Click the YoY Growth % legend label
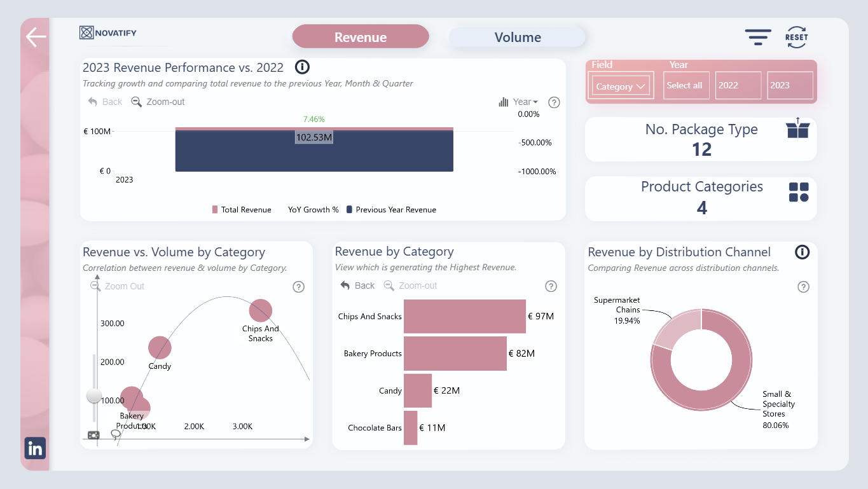Screen dimensions: 868x489 [313, 210]
